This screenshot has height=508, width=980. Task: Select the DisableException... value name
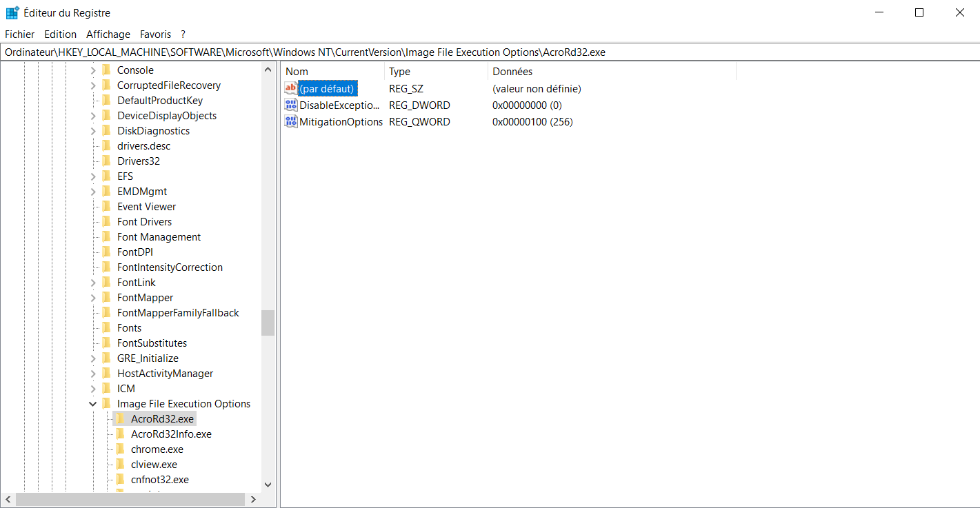pyautogui.click(x=339, y=105)
